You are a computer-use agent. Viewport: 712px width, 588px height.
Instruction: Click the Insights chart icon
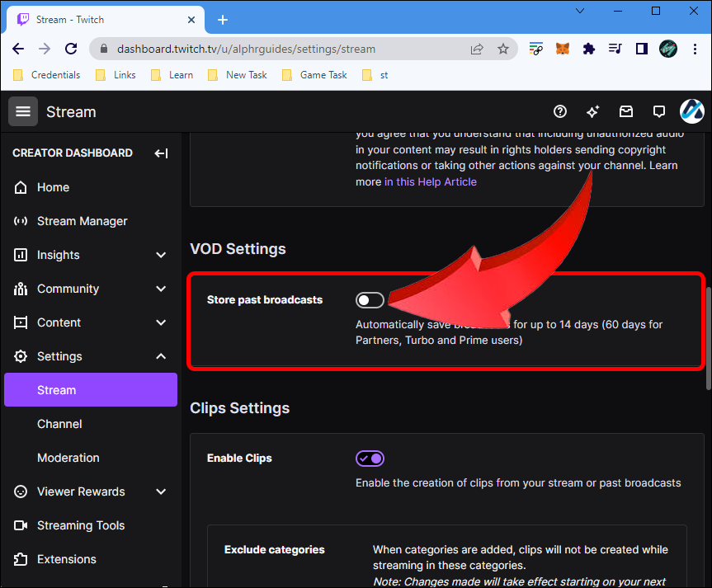[21, 255]
